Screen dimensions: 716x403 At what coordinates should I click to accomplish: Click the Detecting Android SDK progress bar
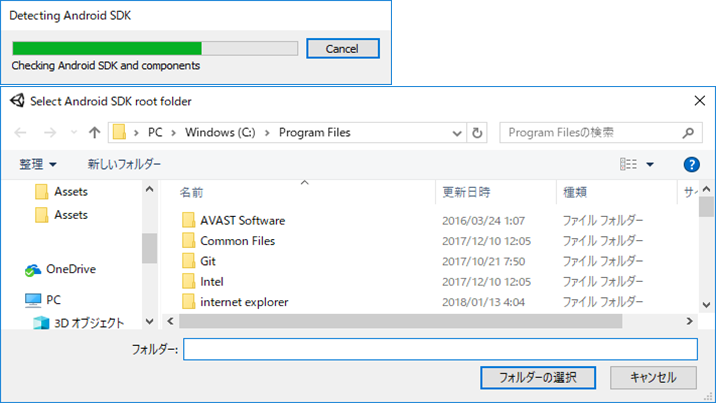[155, 48]
